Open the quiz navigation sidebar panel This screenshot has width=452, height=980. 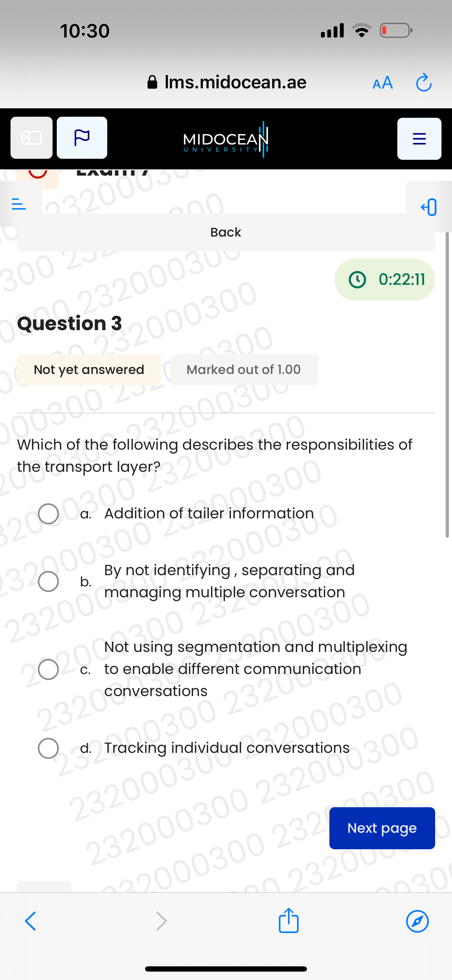[x=31, y=138]
